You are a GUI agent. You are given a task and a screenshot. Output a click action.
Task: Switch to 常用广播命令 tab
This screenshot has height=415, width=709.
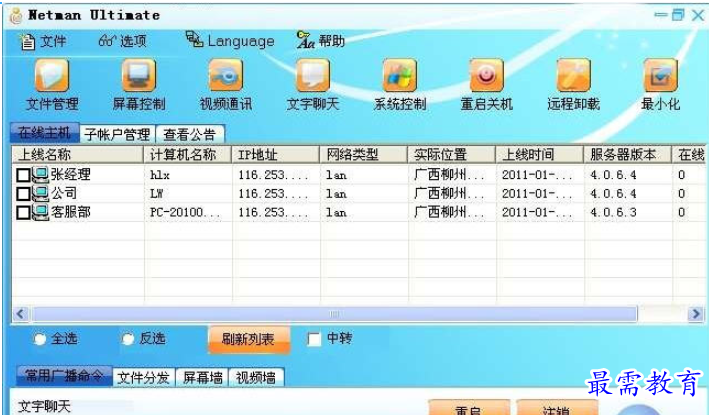[64, 376]
